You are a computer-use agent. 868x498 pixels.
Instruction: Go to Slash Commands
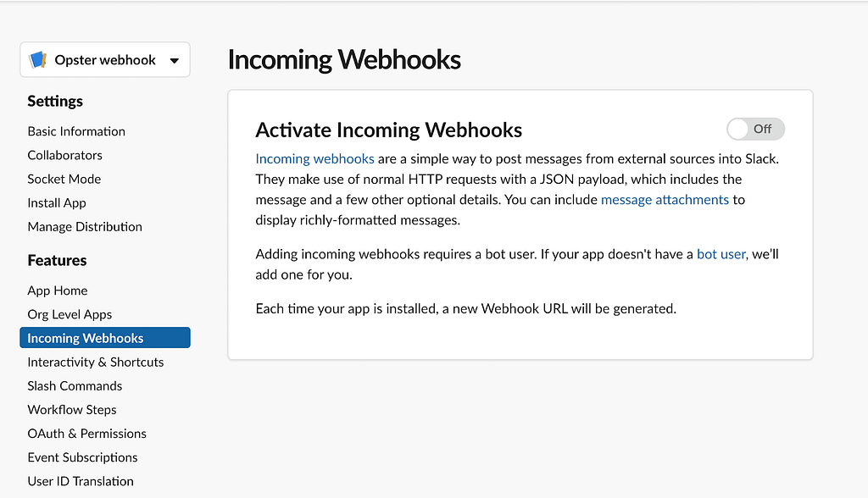[75, 385]
